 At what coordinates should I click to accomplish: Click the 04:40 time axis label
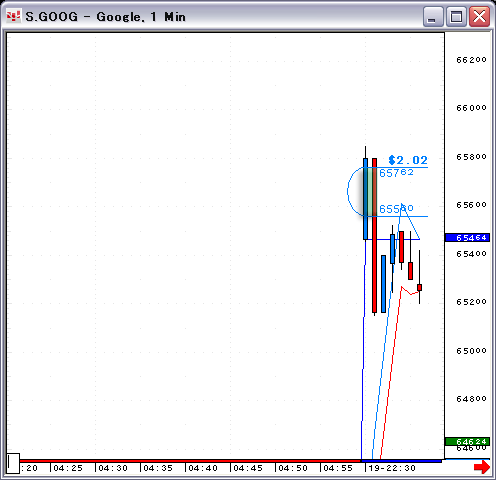[203, 468]
